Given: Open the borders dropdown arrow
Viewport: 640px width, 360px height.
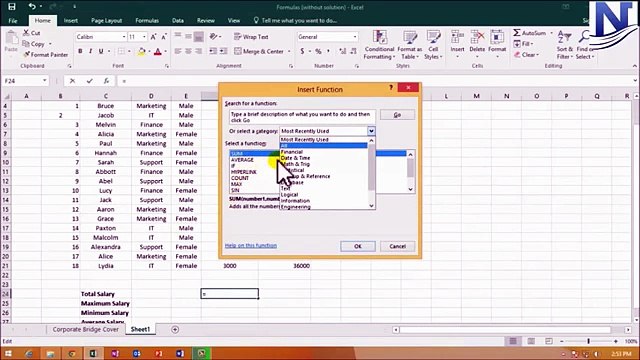Looking at the screenshot, I should (129, 51).
